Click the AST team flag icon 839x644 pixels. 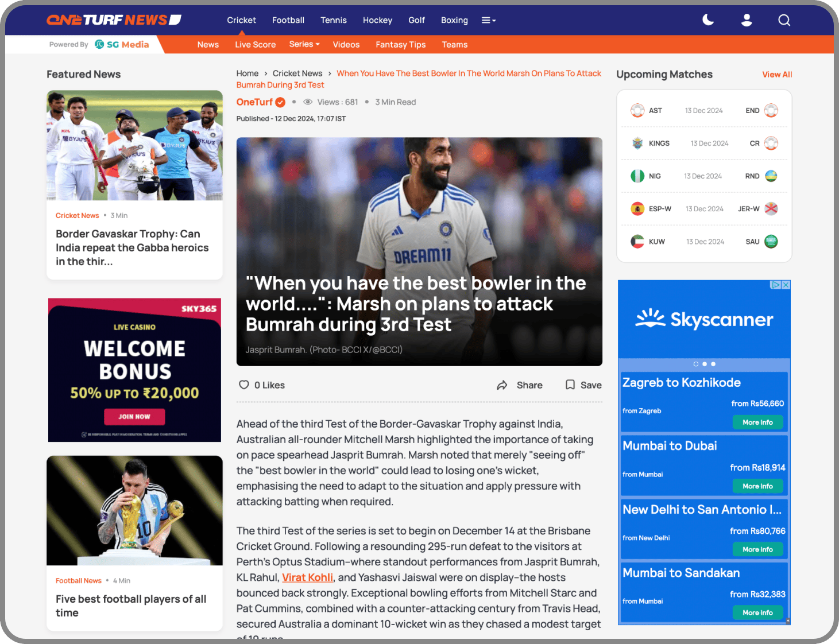(637, 110)
